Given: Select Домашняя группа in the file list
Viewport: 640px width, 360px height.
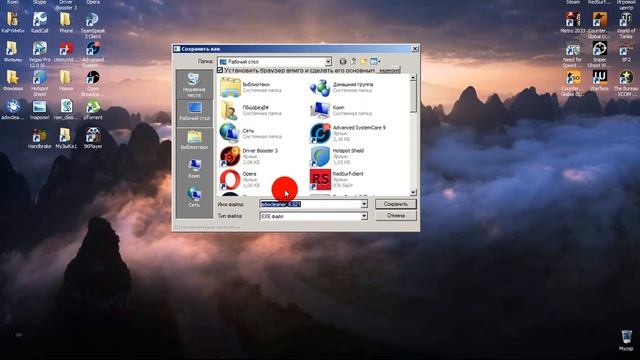Looking at the screenshot, I should [342, 87].
